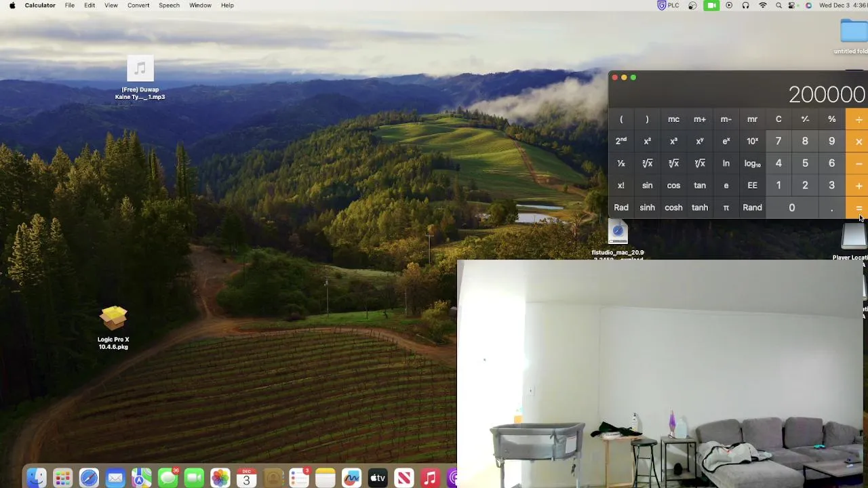Image resolution: width=868 pixels, height=488 pixels.
Task: Open Safari from the Dock
Action: (89, 478)
